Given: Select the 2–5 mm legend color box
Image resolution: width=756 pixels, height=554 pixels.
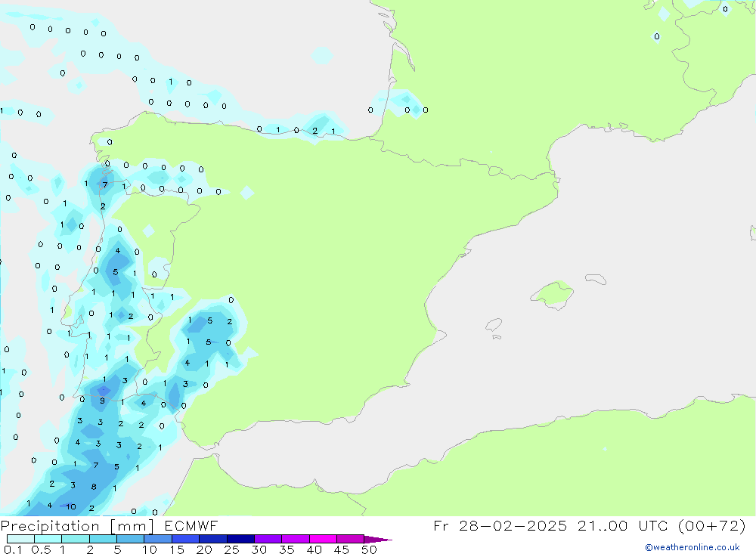Looking at the screenshot, I should coord(103,539).
